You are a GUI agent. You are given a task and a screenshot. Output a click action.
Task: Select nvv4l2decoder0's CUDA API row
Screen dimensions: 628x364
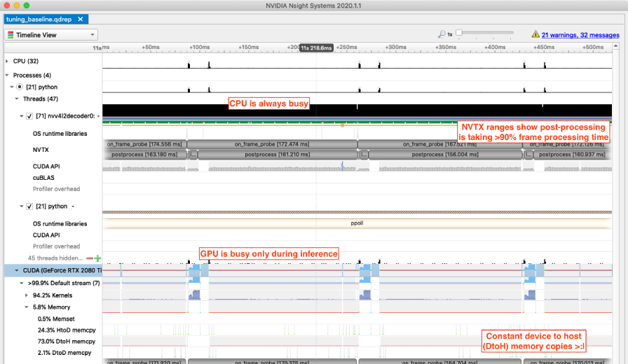46,166
